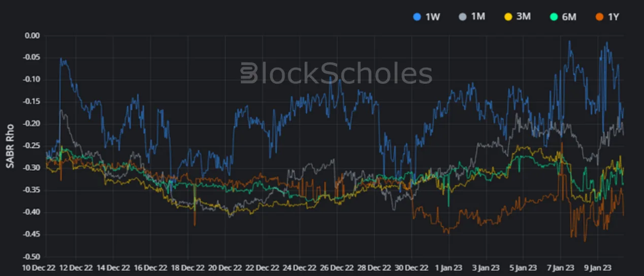Image resolution: width=644 pixels, height=276 pixels.
Task: Click the -0.20 y-axis value
Action: click(x=31, y=124)
